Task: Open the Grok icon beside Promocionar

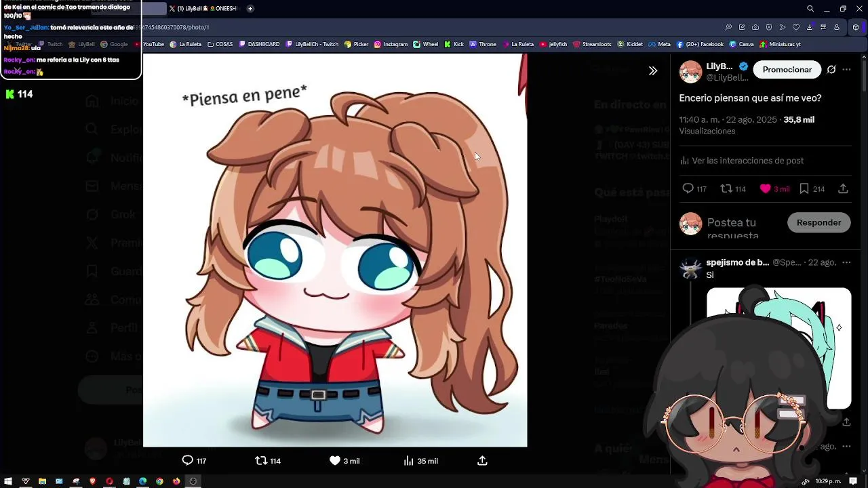Action: point(831,70)
